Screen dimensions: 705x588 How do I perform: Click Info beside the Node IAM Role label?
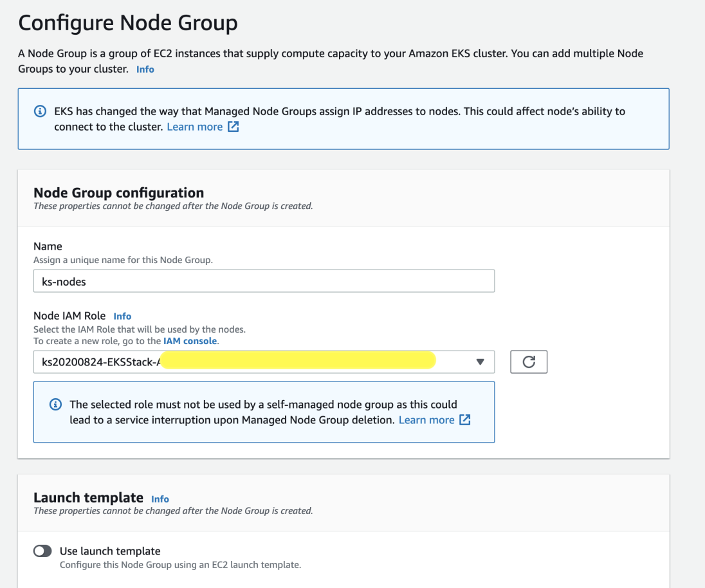tap(122, 316)
